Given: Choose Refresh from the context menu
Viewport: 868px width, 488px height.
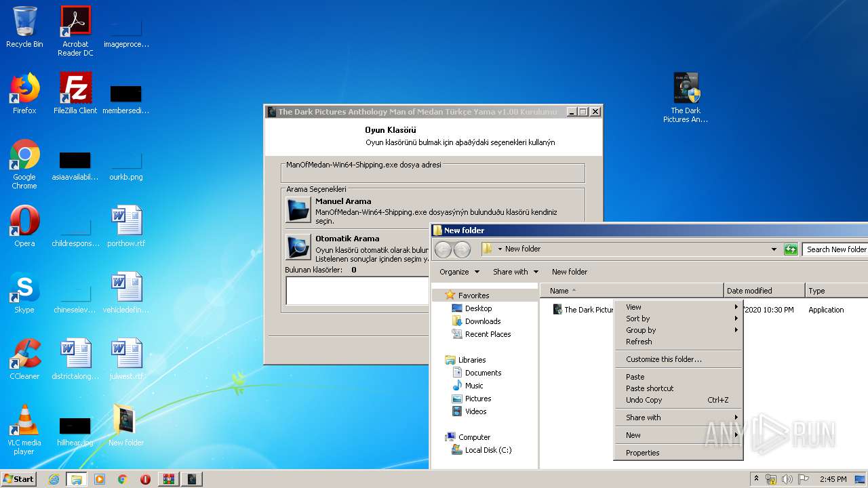Looking at the screenshot, I should coord(678,342).
